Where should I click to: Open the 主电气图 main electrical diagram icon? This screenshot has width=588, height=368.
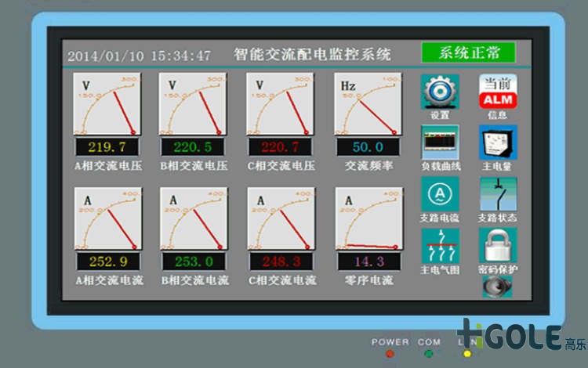(x=440, y=246)
